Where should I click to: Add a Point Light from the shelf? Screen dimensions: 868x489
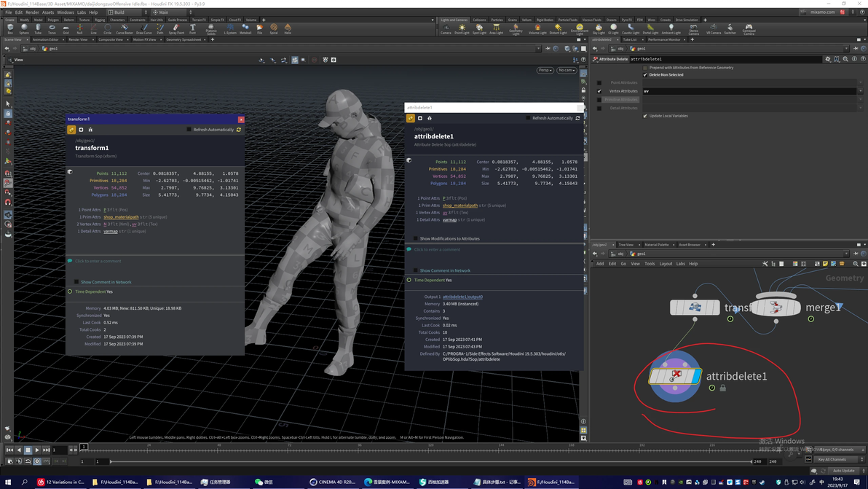[462, 29]
